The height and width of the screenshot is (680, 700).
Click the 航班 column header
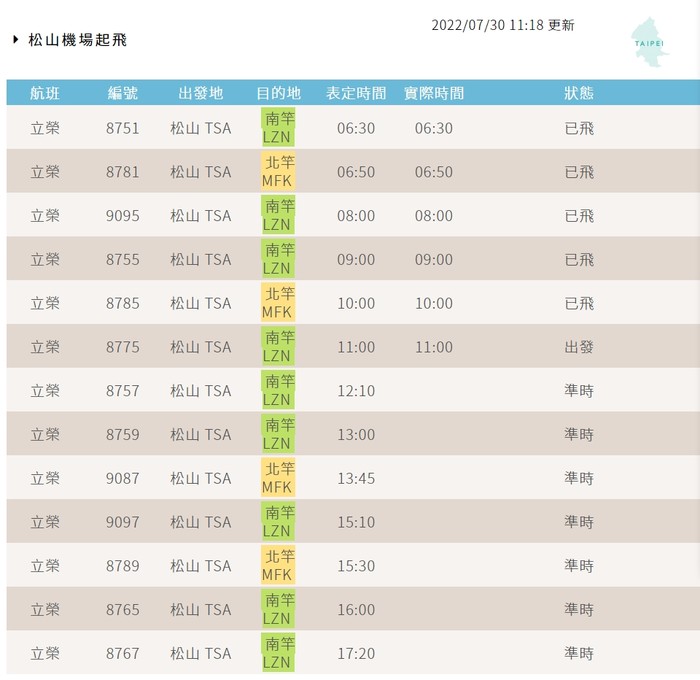(x=45, y=93)
